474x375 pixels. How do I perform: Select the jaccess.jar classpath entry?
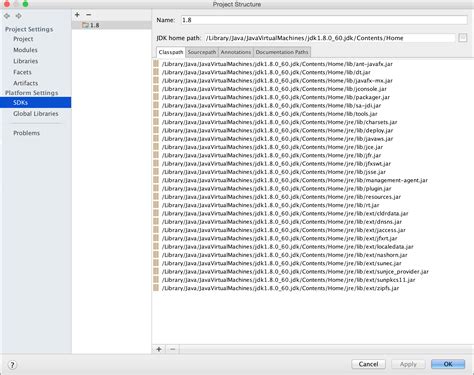[284, 230]
